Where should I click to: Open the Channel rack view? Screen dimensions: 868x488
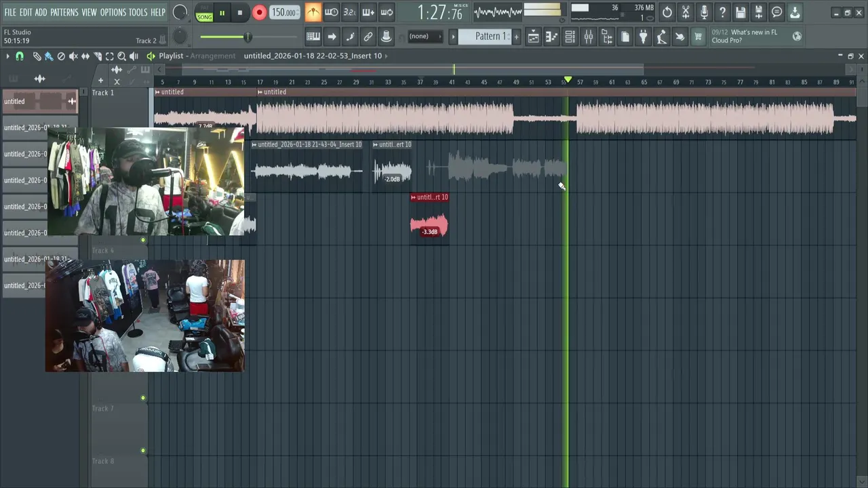click(x=570, y=37)
